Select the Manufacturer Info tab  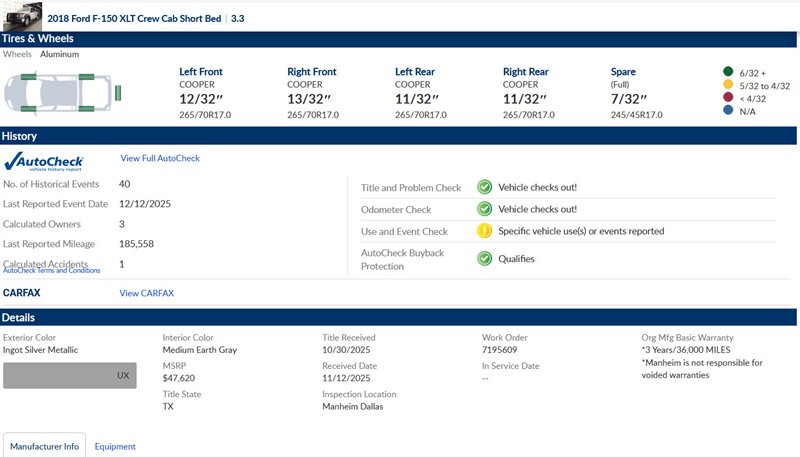(44, 446)
